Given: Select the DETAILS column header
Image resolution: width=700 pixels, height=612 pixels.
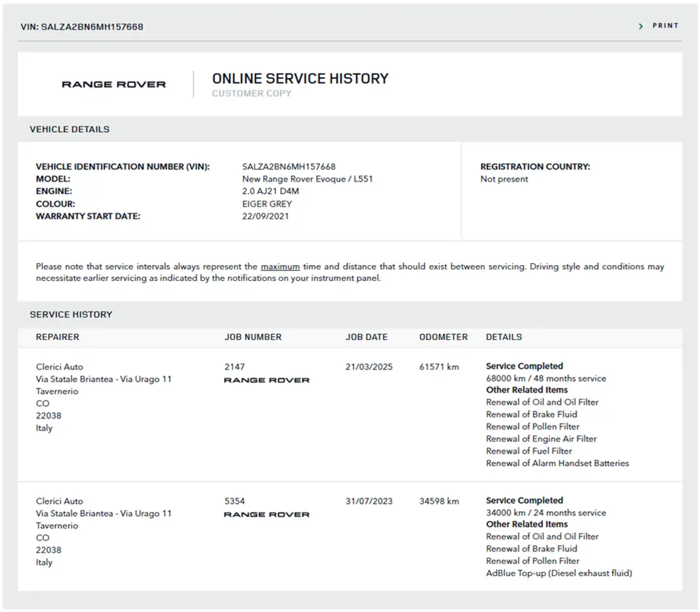Looking at the screenshot, I should (x=503, y=337).
